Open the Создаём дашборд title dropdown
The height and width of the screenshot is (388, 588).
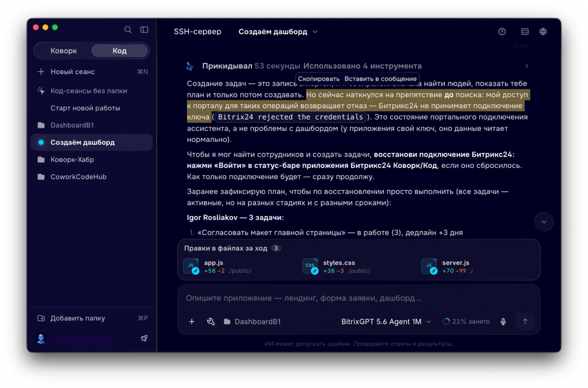[278, 32]
